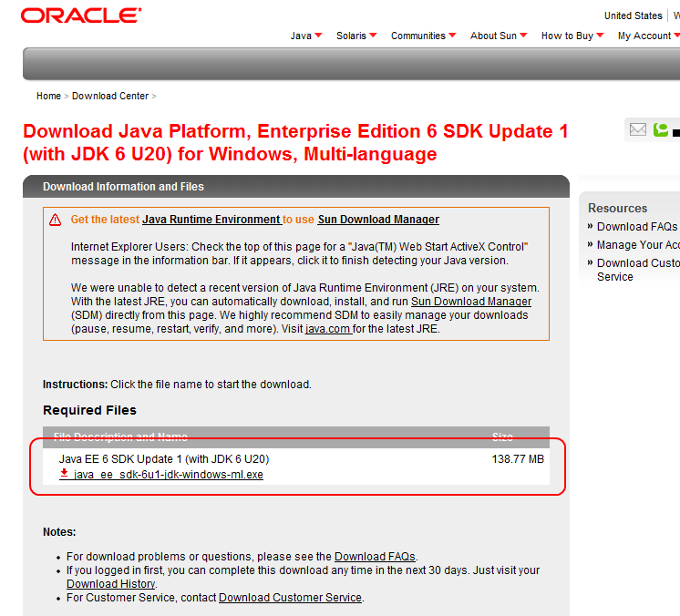The image size is (680, 616).
Task: Open the How to Buy menu
Action: point(572,36)
